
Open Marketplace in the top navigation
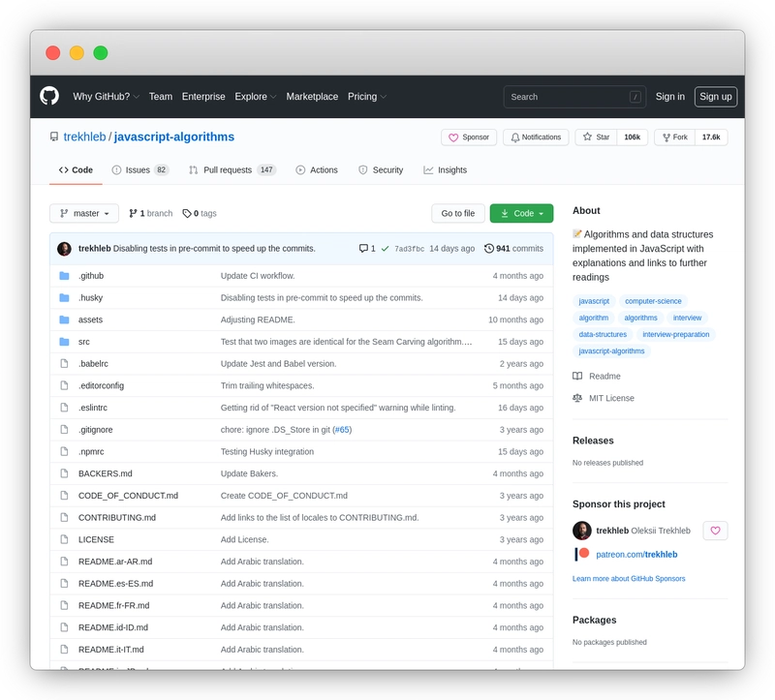(312, 96)
